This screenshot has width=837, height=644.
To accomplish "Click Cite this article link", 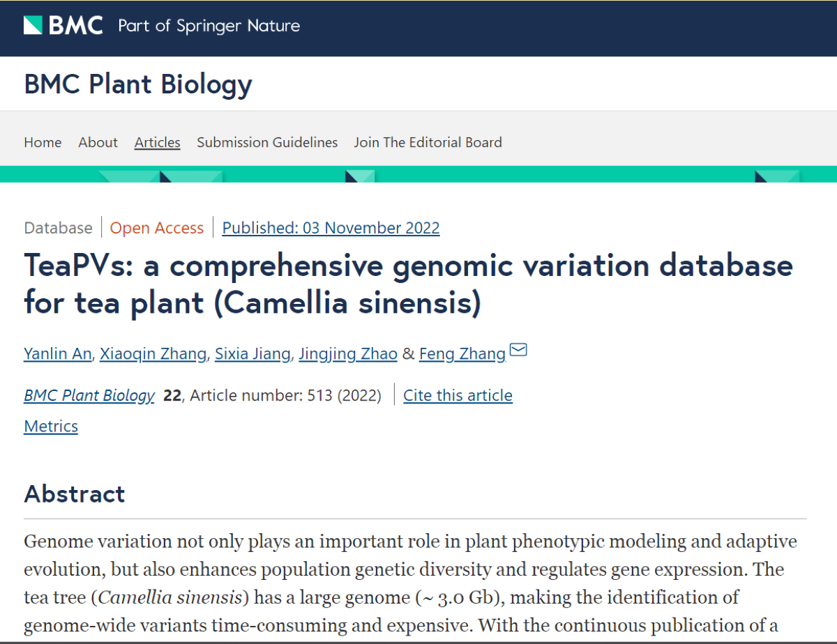I will pyautogui.click(x=458, y=396).
